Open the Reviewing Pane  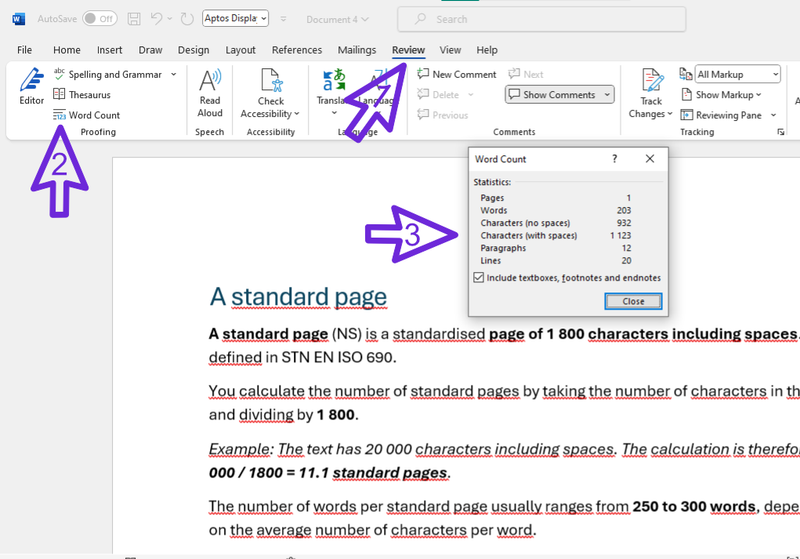[x=730, y=115]
